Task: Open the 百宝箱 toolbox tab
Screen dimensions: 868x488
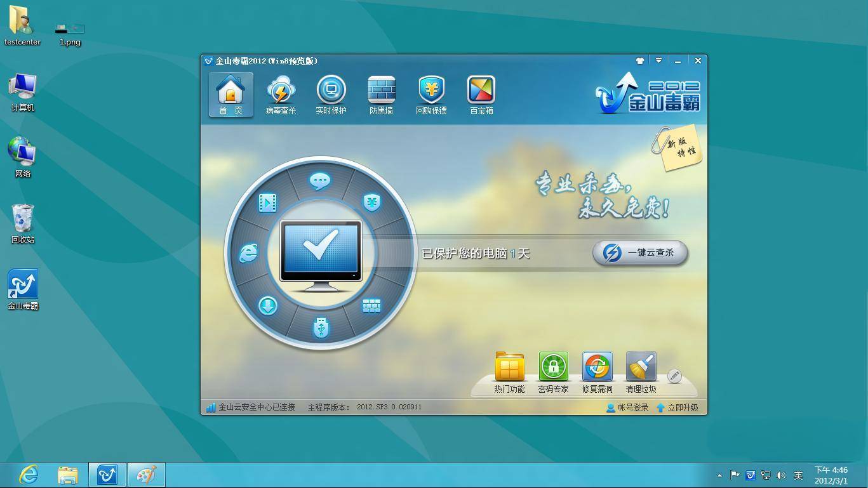Action: pyautogui.click(x=481, y=95)
